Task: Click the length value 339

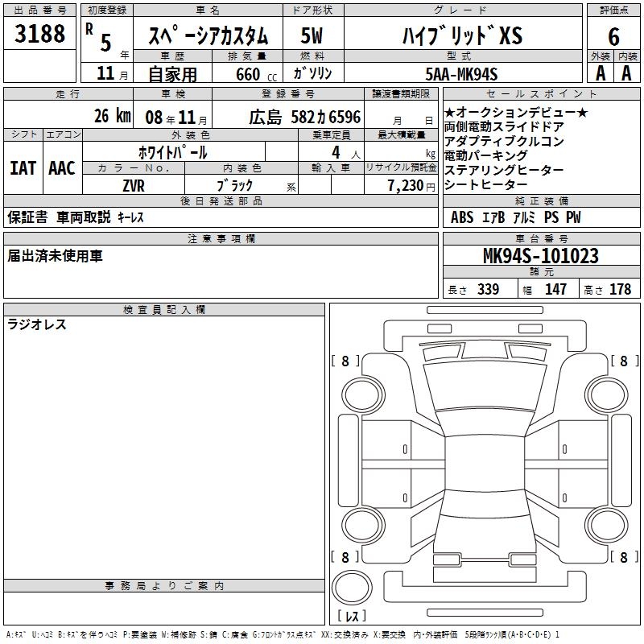Action: [x=488, y=289]
